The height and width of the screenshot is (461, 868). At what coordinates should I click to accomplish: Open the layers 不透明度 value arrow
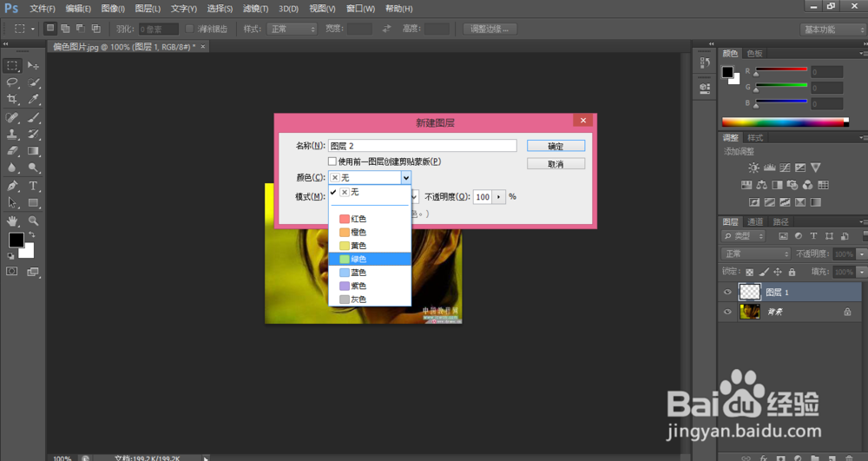click(861, 254)
